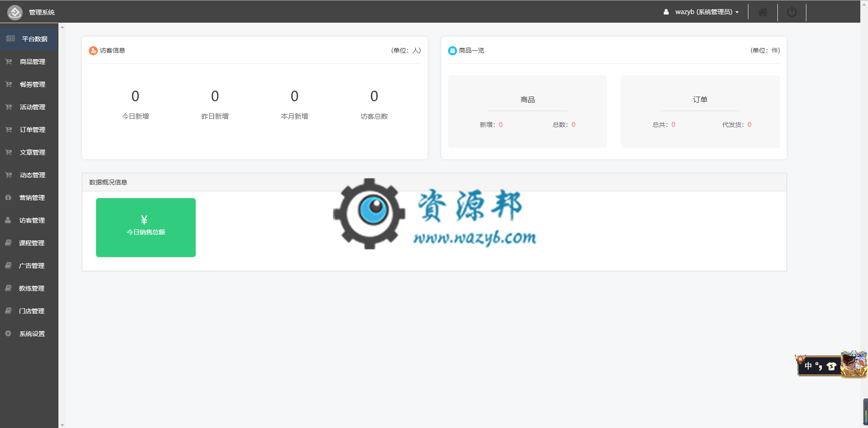Click the cart icon beside 动态管理

tap(9, 175)
